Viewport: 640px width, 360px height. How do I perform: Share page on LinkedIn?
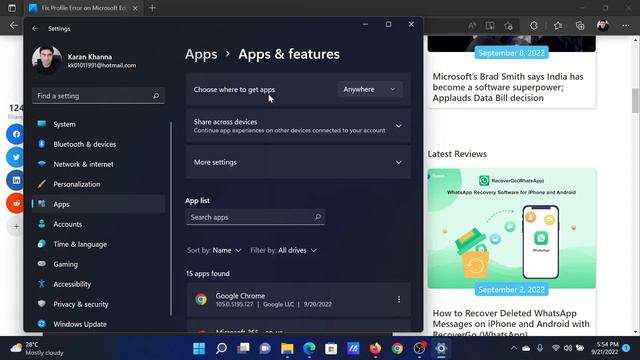click(16, 180)
